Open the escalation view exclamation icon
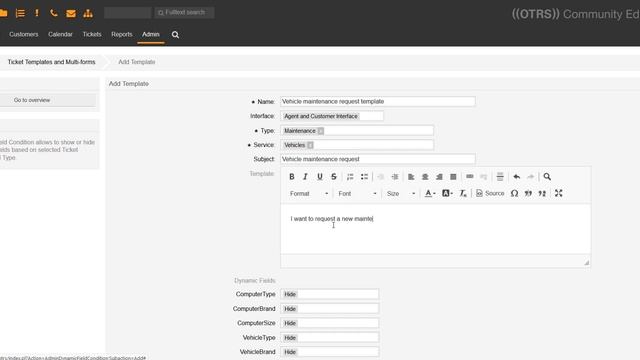This screenshot has width=640, height=360. click(37, 13)
